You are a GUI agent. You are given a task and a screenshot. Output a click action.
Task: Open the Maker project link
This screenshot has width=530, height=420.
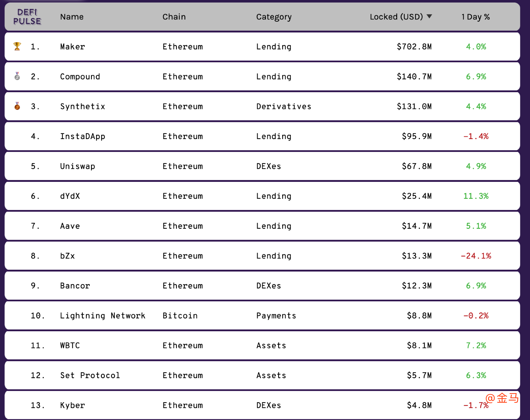[72, 47]
